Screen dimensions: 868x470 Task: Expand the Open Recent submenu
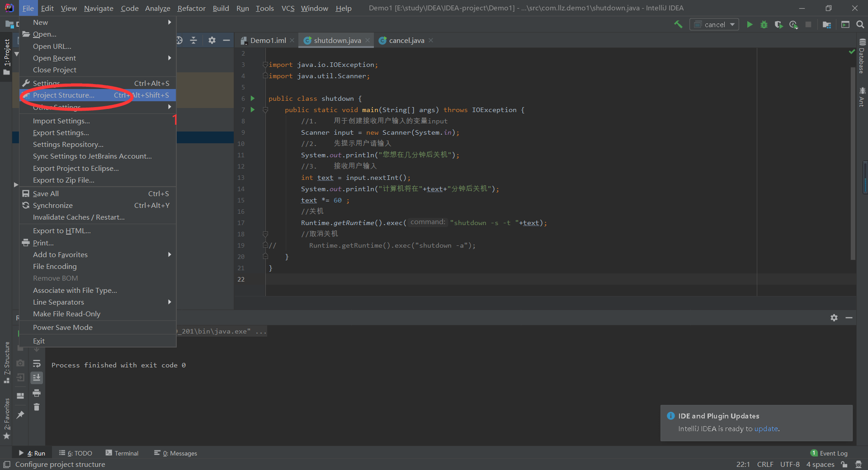97,58
